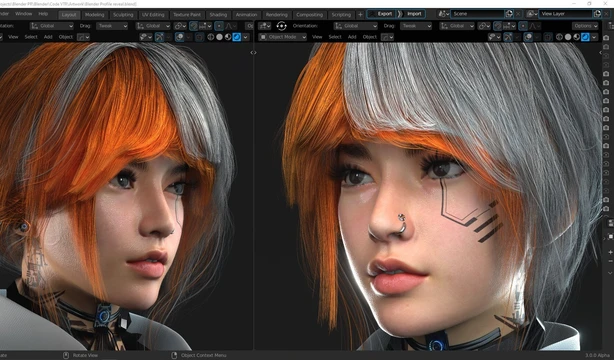The width and height of the screenshot is (614, 360).
Task: Click the circular tool icon beside Orientation
Action: coord(281,26)
